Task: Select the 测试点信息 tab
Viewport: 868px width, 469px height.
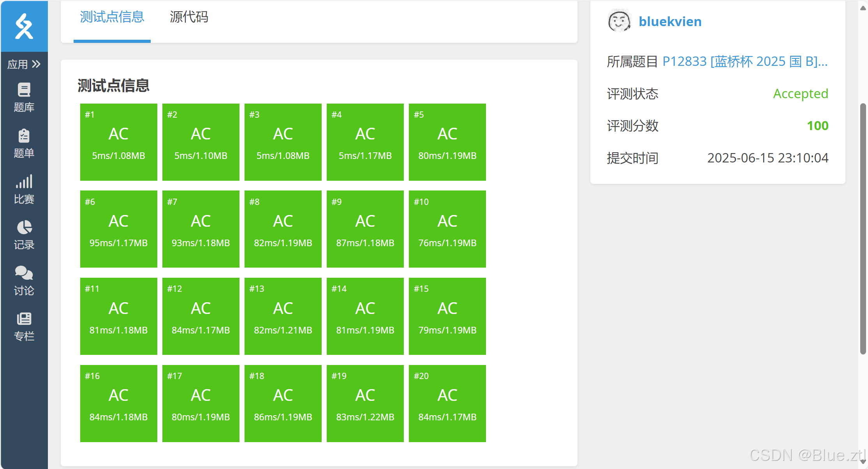Action: 112,17
